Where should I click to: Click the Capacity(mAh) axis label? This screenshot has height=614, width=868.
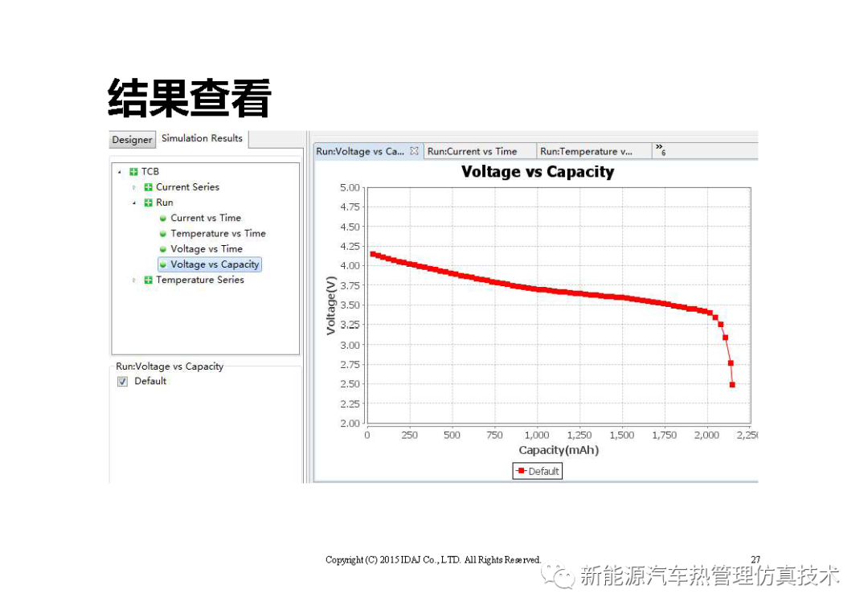pyautogui.click(x=559, y=450)
